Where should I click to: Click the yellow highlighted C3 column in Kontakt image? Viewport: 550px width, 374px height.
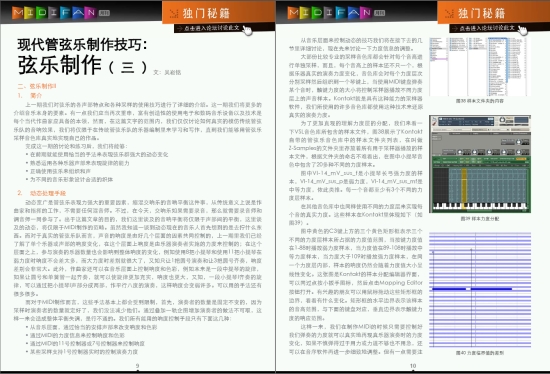tap(464, 188)
